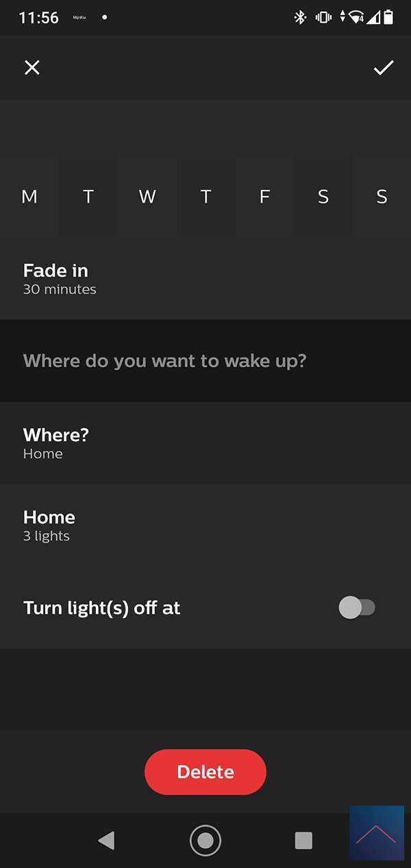Tap the X to discard changes
Viewport: 411px width, 868px height.
(x=32, y=67)
